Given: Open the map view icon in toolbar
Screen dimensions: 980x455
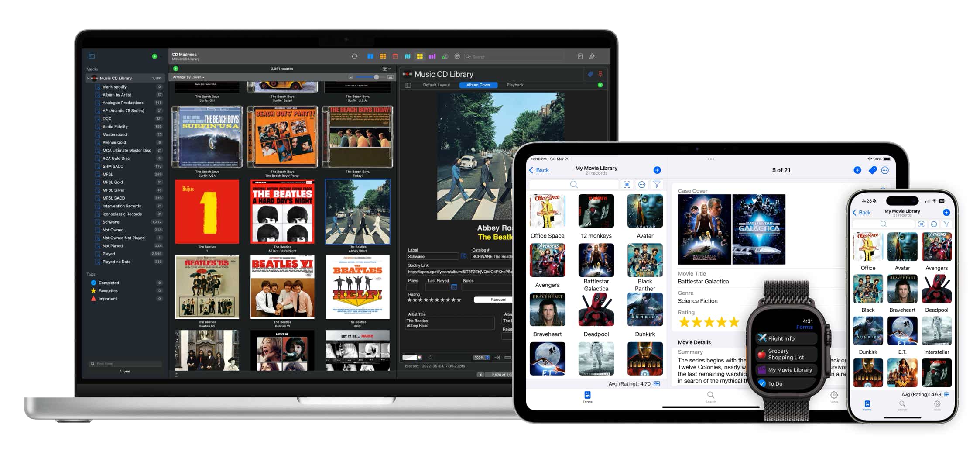Looking at the screenshot, I should click(408, 56).
